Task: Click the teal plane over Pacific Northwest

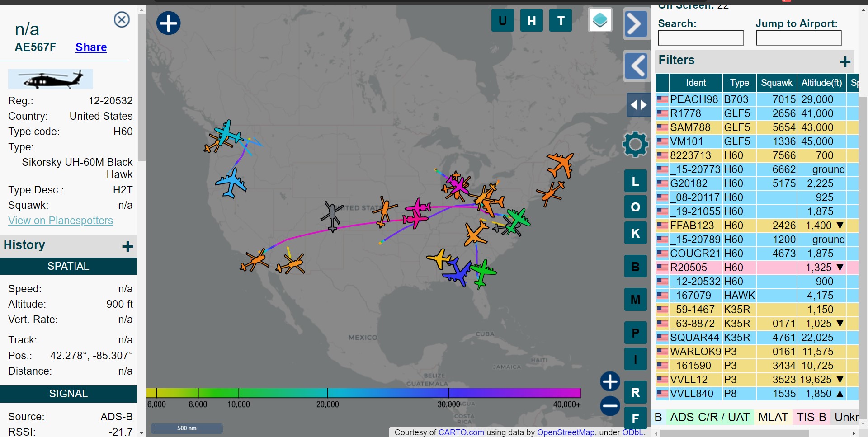Action: [x=228, y=132]
